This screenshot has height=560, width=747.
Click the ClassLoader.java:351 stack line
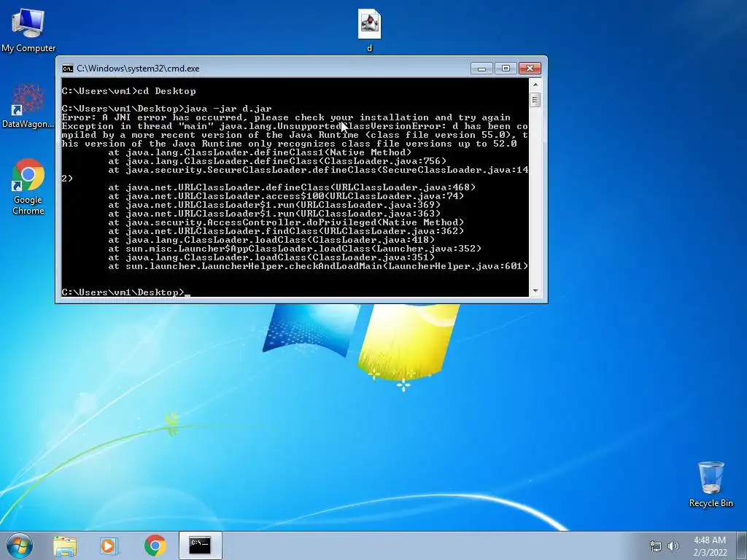click(x=271, y=257)
